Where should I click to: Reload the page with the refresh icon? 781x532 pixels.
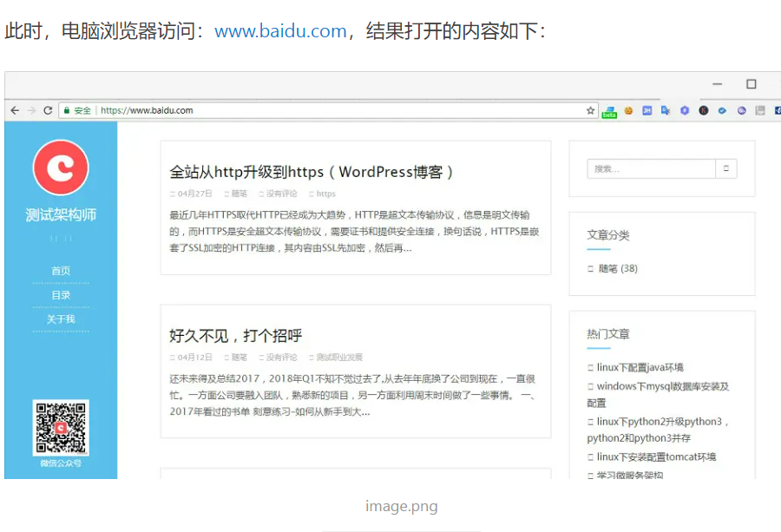coord(48,110)
